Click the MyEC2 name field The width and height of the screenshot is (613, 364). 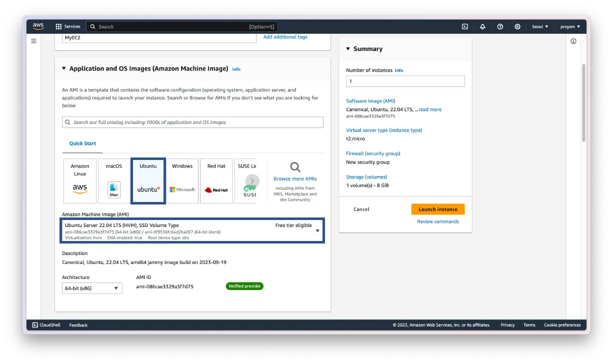(x=159, y=37)
